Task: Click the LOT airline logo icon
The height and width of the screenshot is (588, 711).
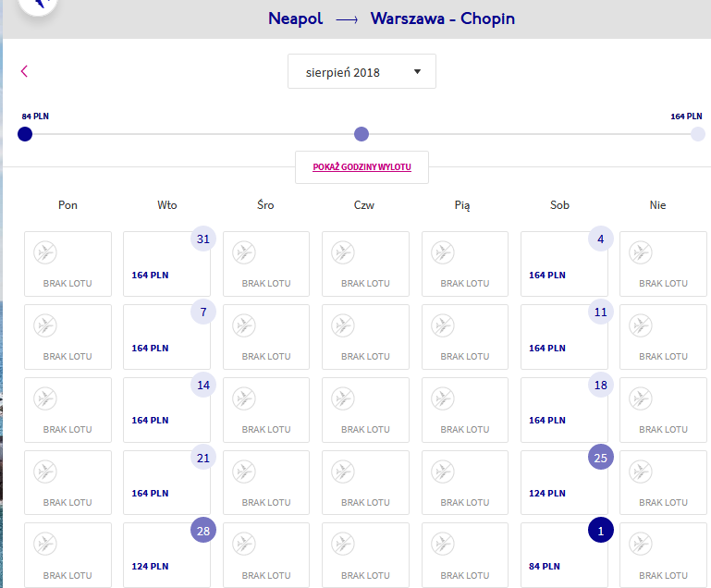Action: pyautogui.click(x=39, y=5)
